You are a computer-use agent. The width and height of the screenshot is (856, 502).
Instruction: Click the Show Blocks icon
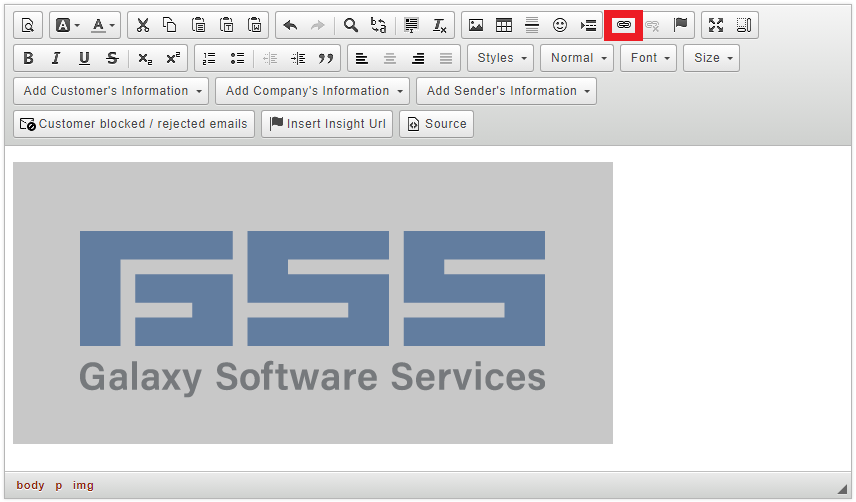click(x=744, y=25)
